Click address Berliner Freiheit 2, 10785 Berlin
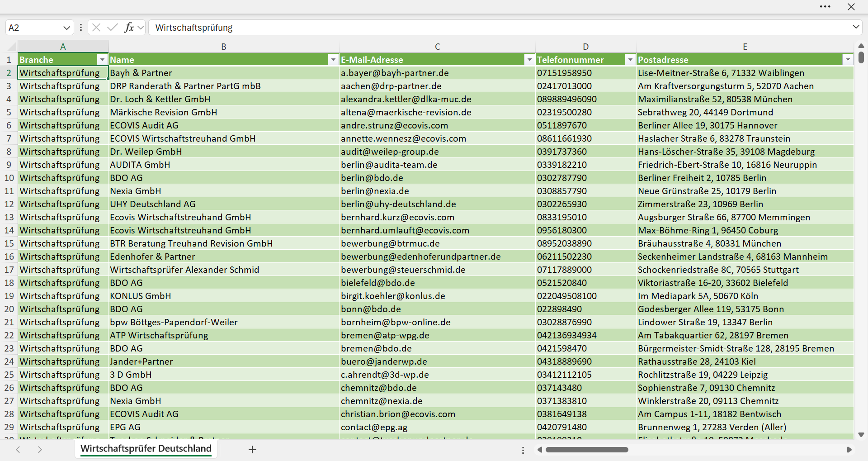 745,178
